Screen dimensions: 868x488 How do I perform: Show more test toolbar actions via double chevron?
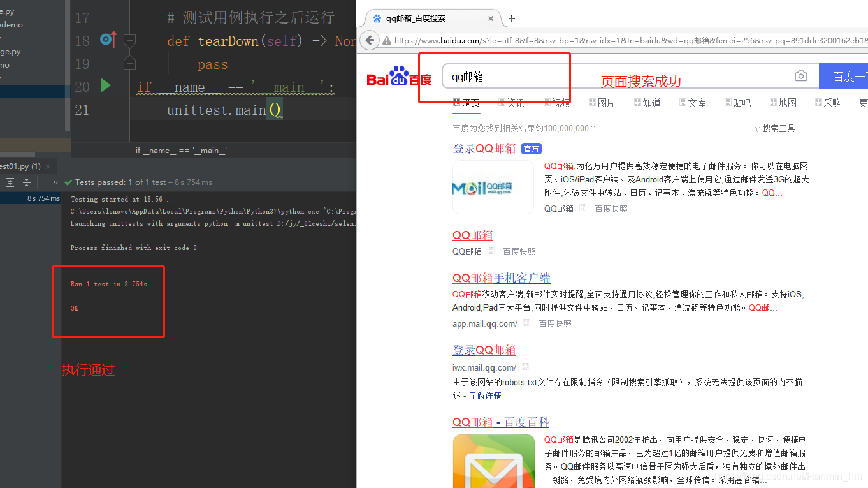point(55,182)
